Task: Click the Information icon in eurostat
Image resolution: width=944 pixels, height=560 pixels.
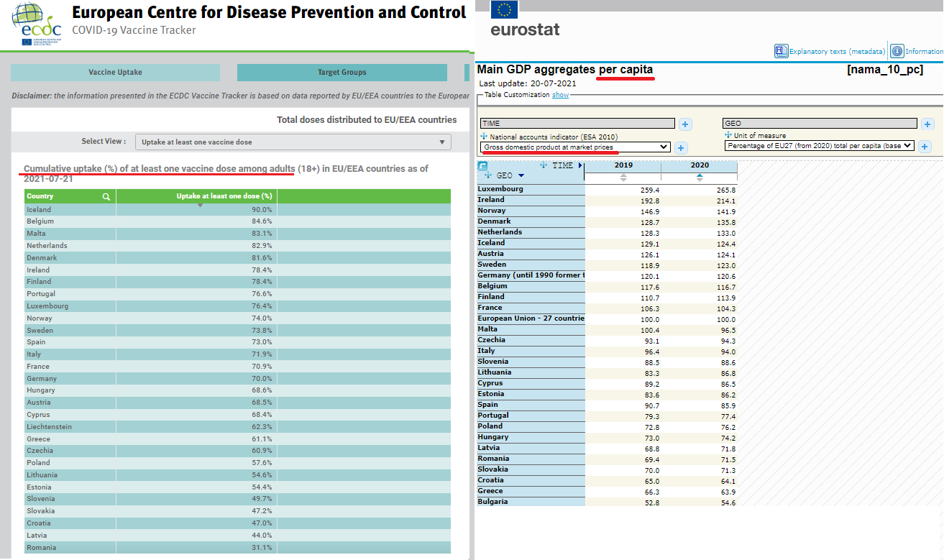Action: (x=897, y=51)
